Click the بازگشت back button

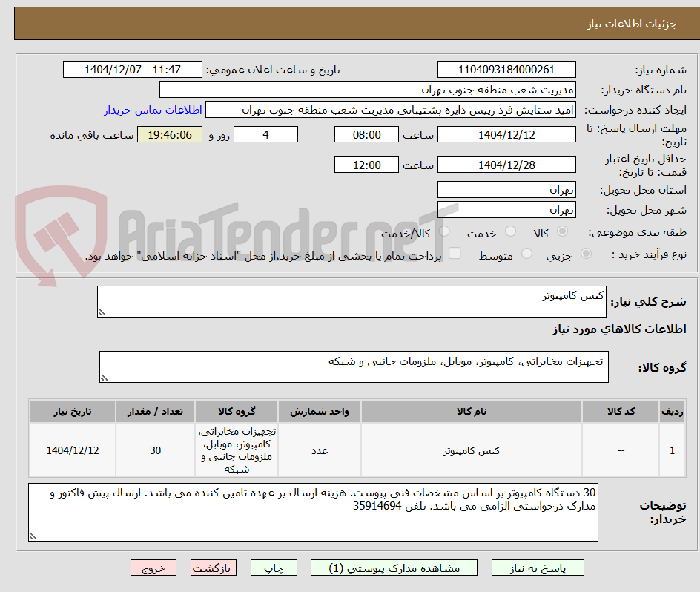214,568
